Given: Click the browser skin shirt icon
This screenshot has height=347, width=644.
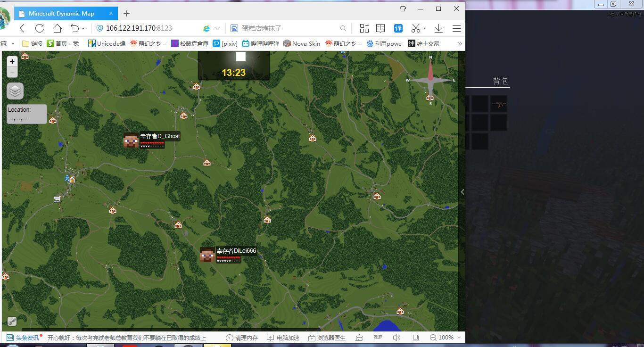Looking at the screenshot, I should pos(403,8).
